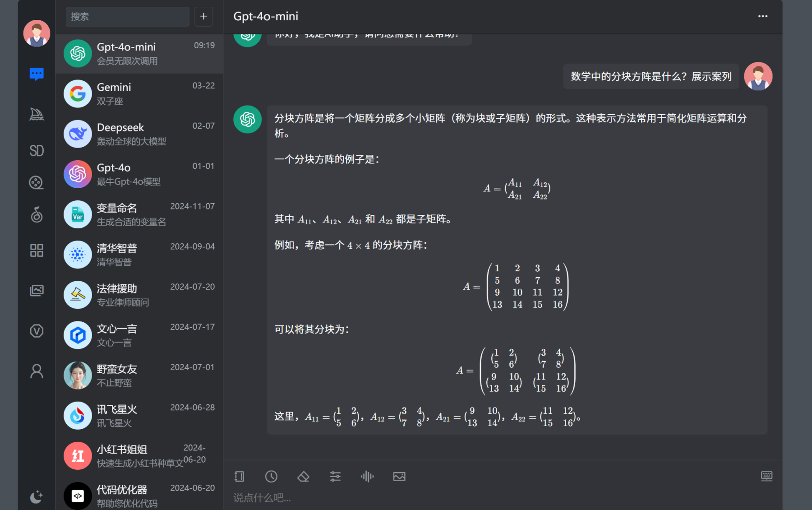Image resolution: width=812 pixels, height=510 pixels.
Task: Click the voice waveform input icon
Action: point(367,476)
